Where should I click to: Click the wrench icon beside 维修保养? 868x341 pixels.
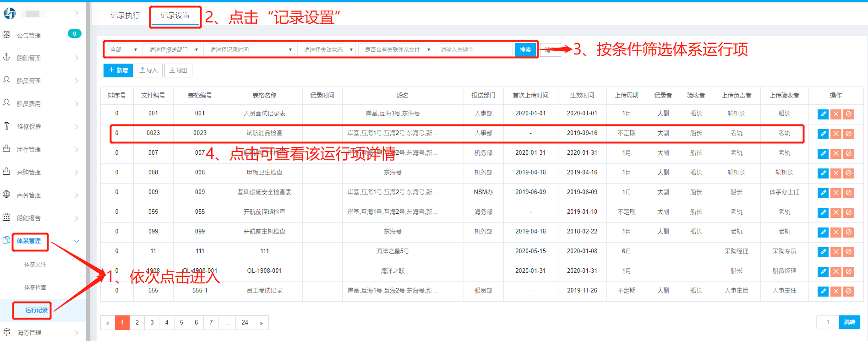6,126
